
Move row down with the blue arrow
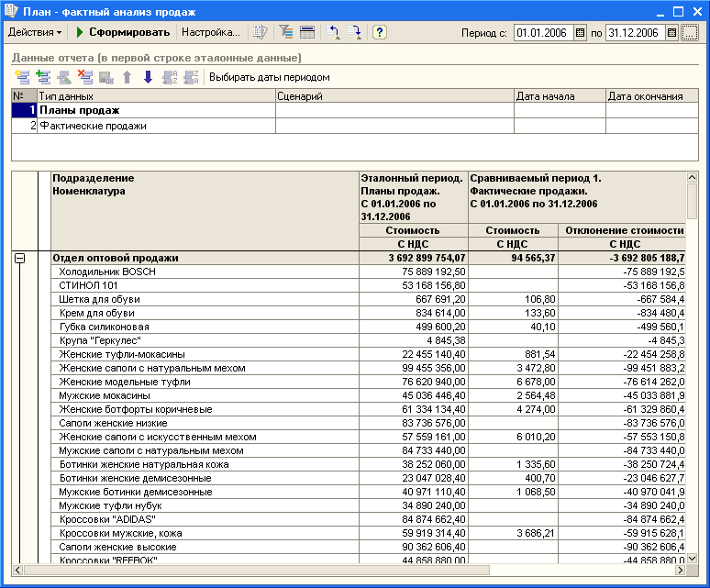coord(148,77)
